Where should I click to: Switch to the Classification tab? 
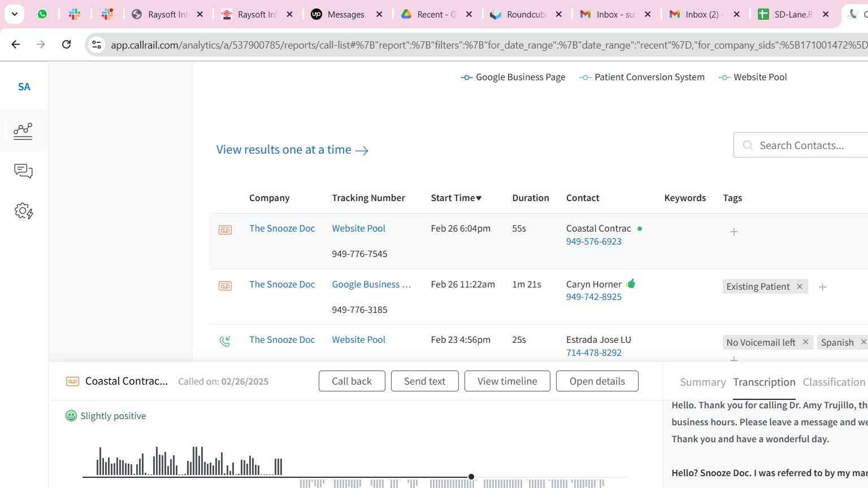pyautogui.click(x=834, y=382)
